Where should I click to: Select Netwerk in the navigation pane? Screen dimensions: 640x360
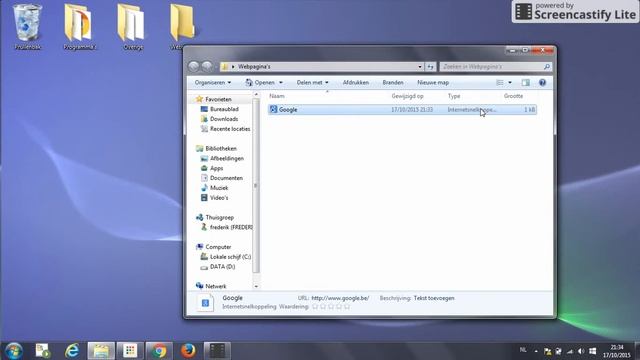[x=216, y=286]
